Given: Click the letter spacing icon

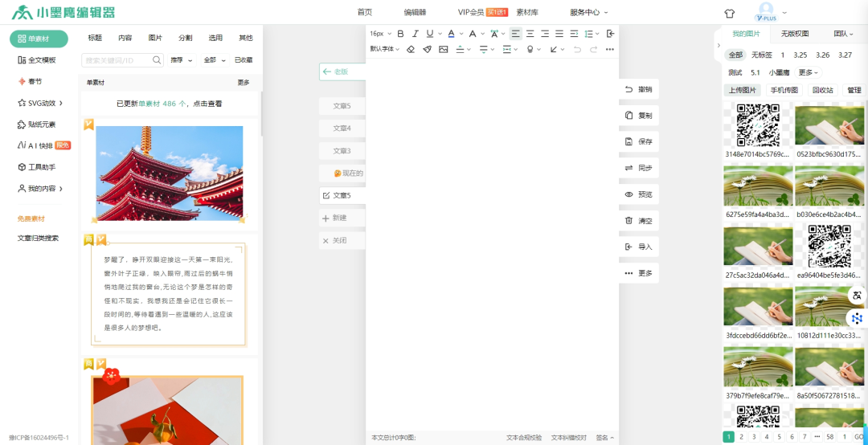Looking at the screenshot, I should [494, 34].
